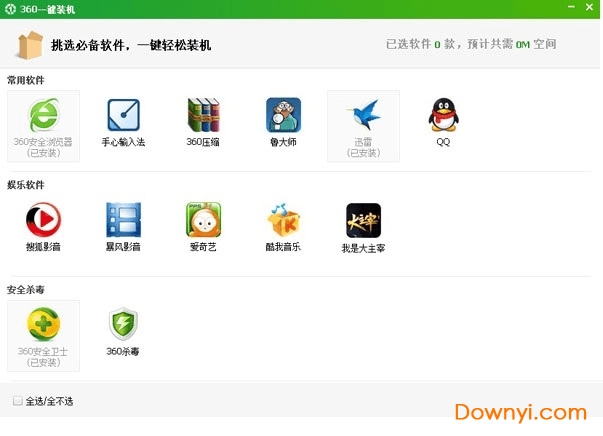603x436 pixels.
Task: Click the 360压缩 label text
Action: tap(203, 142)
